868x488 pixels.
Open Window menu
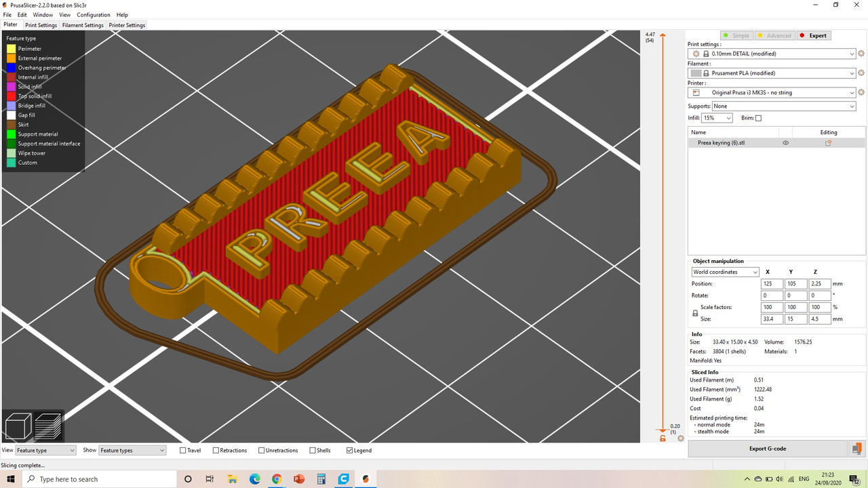43,15
